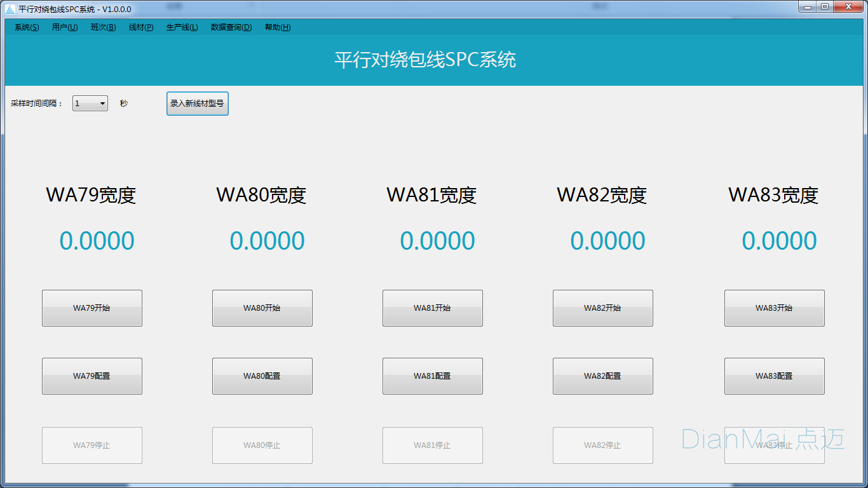This screenshot has height=488, width=868.
Task: Open the 数据查询(D) menu
Action: 231,27
